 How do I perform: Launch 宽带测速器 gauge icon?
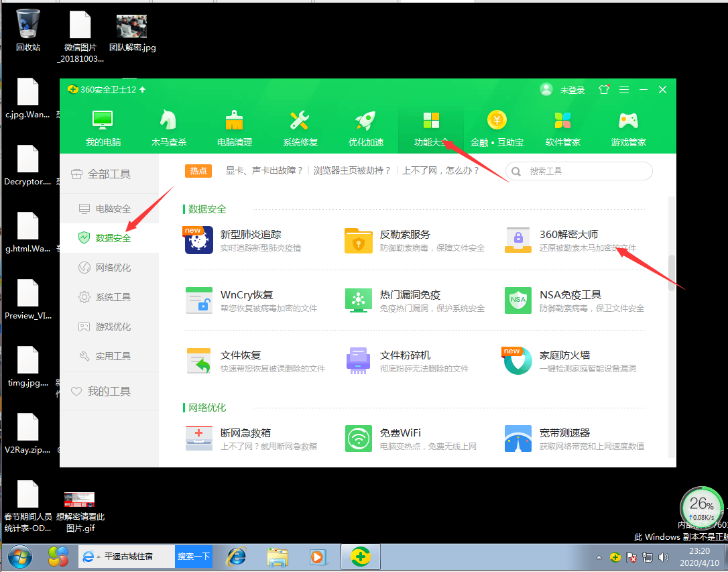[518, 439]
